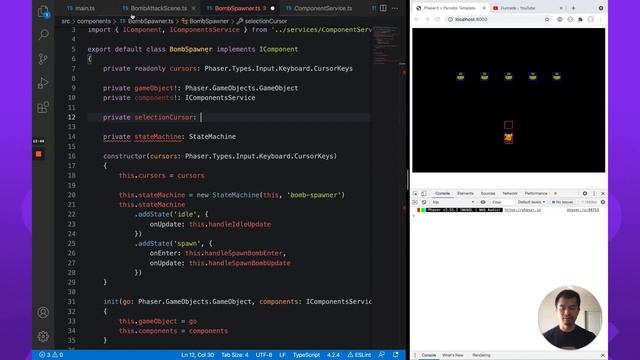Open the editor More Actions ellipsis
The width and height of the screenshot is (640, 360).
395,8
